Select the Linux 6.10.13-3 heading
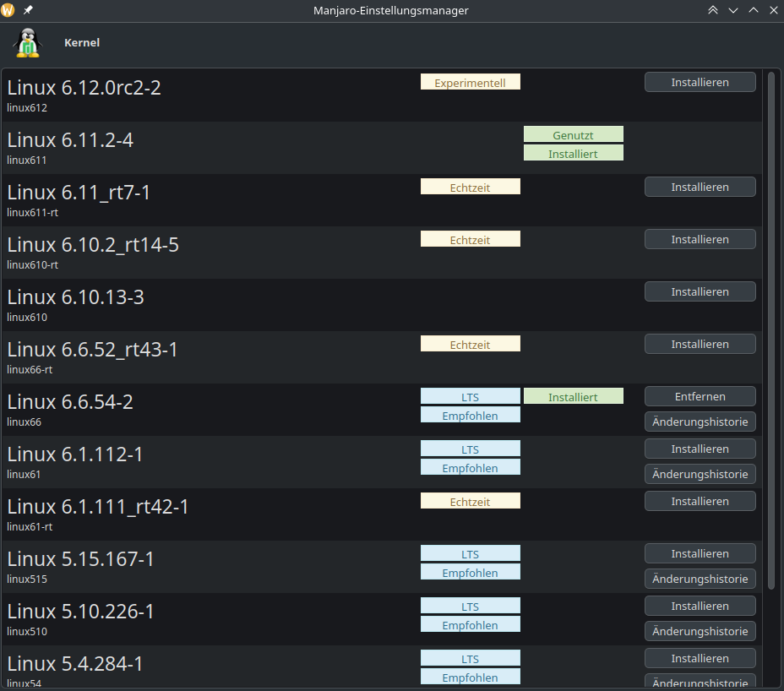The width and height of the screenshot is (784, 691). tap(75, 297)
